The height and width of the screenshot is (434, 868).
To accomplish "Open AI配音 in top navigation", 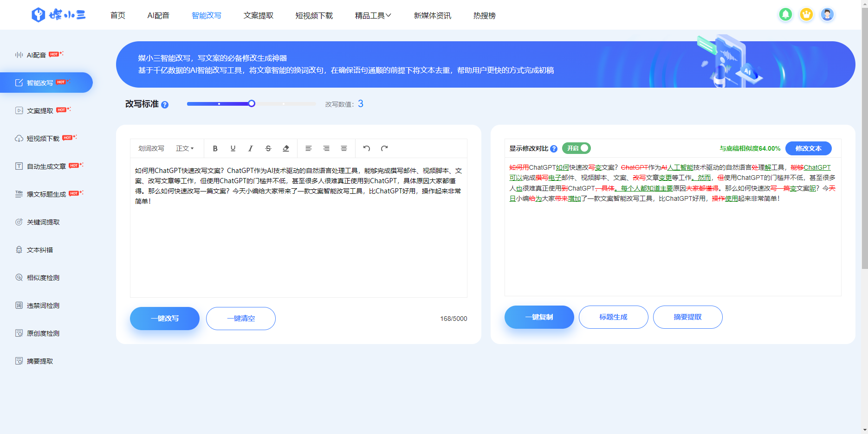I will pyautogui.click(x=158, y=15).
